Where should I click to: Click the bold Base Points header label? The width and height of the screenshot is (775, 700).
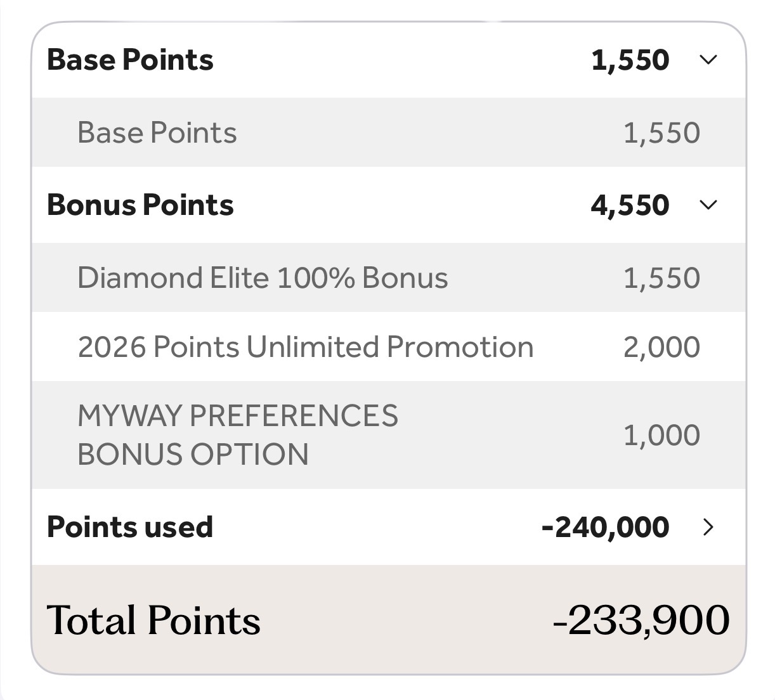[x=130, y=60]
